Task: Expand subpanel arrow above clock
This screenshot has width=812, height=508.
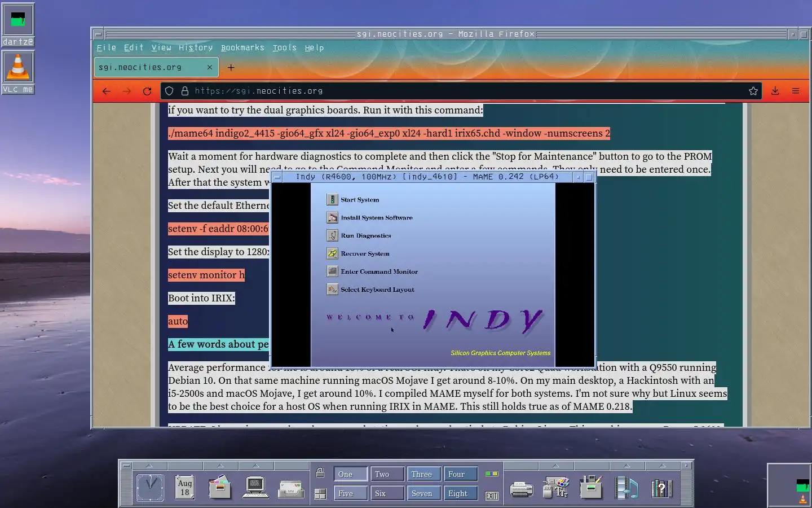Action: (150, 466)
